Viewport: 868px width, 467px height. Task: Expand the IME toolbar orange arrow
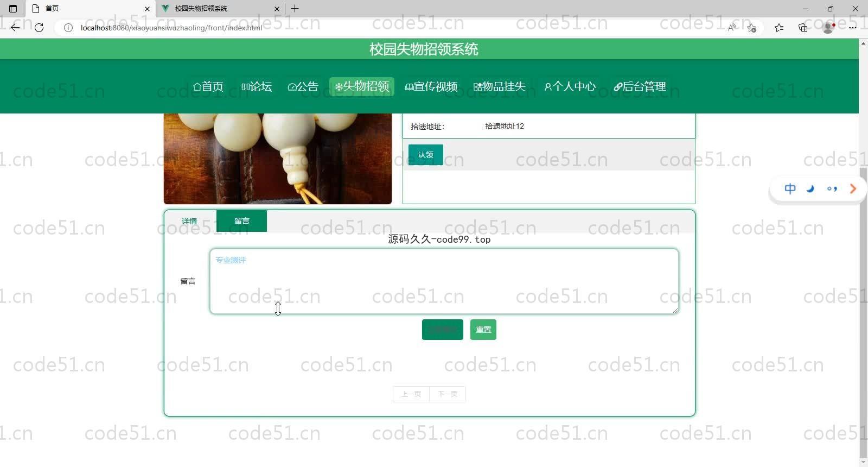[x=853, y=189]
